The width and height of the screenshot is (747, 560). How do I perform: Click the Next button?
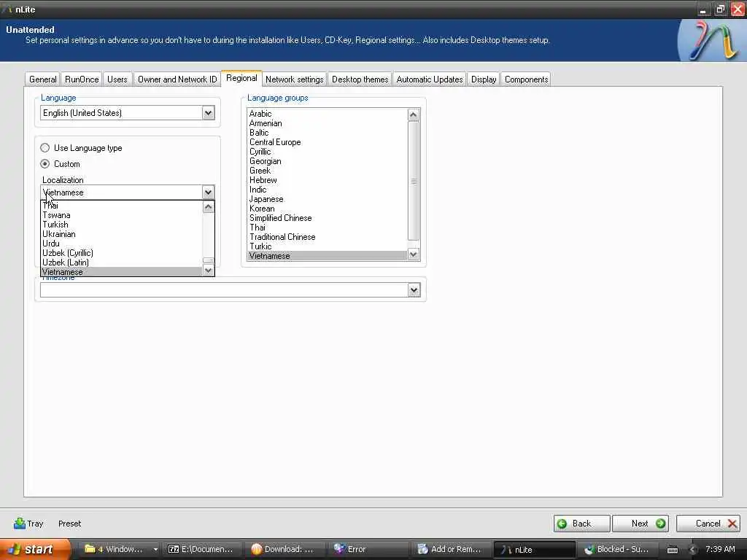tap(640, 524)
